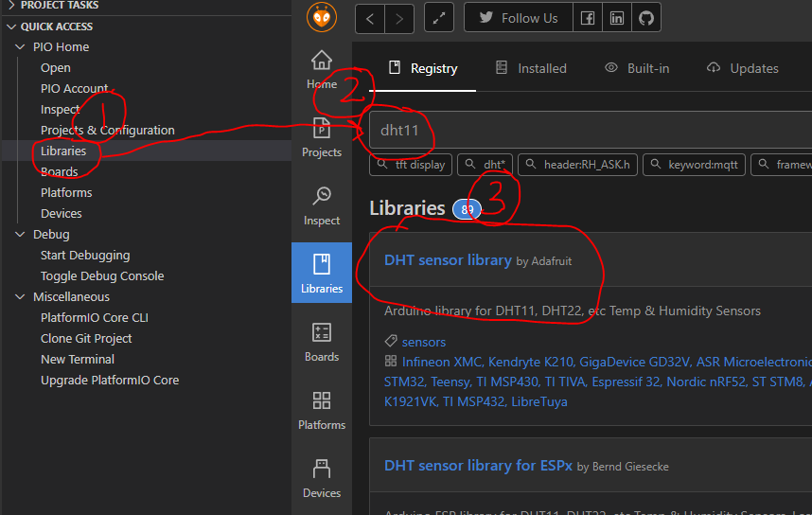Open the Bernd Giesecke author link
The height and width of the screenshot is (515, 812).
(630, 467)
